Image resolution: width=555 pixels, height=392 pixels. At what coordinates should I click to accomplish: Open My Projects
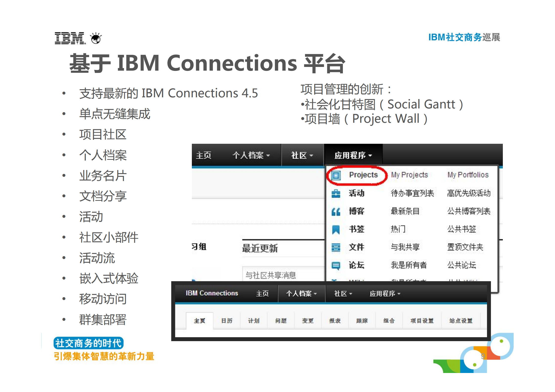click(x=409, y=175)
